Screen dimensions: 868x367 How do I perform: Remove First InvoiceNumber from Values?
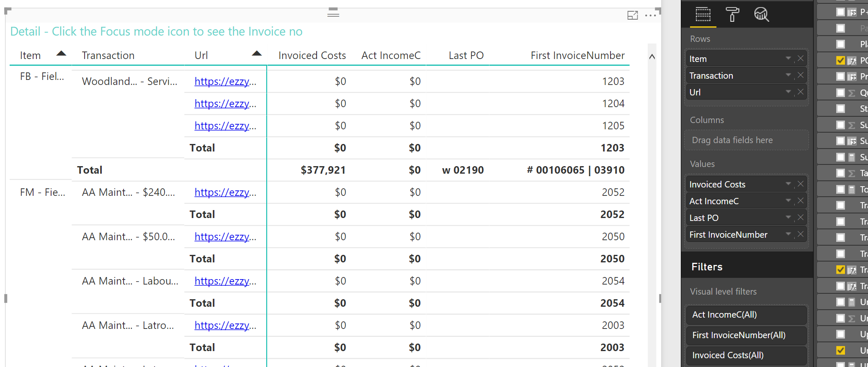(x=800, y=234)
